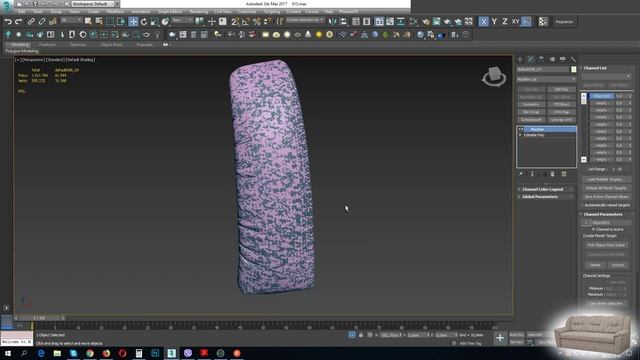640x360 pixels.
Task: Click the light bulb icon in second toolbar
Action: pyautogui.click(x=157, y=35)
